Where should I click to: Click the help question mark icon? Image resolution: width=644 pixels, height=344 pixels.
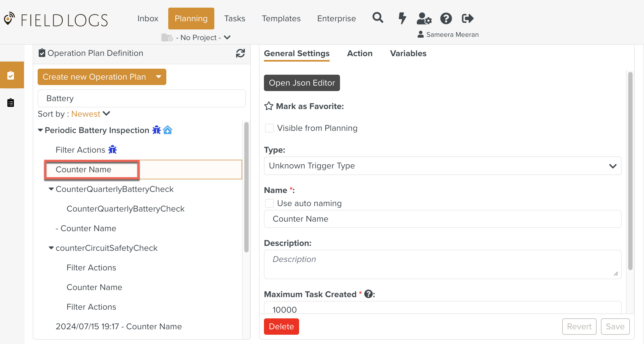tap(446, 19)
